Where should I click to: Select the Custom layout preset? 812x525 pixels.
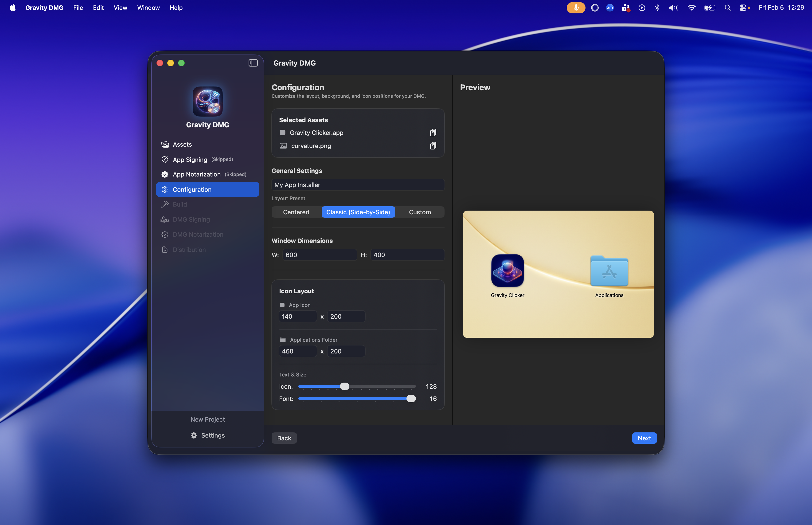419,212
